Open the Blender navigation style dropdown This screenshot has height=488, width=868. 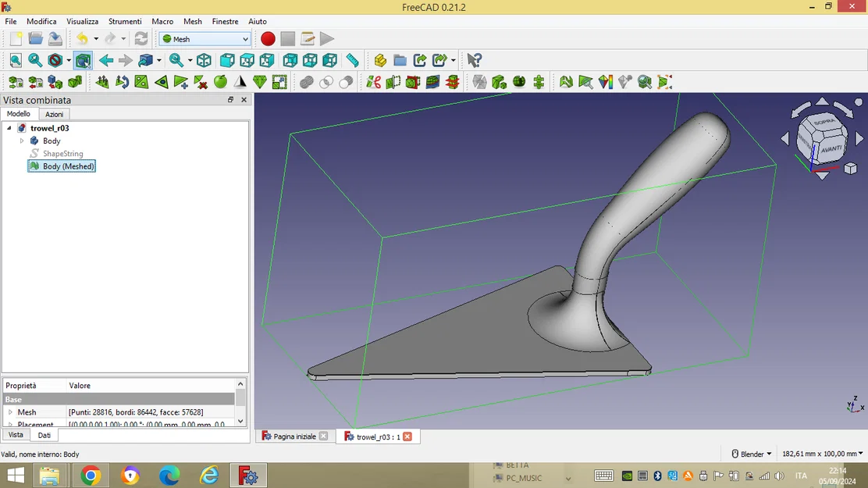(x=751, y=453)
